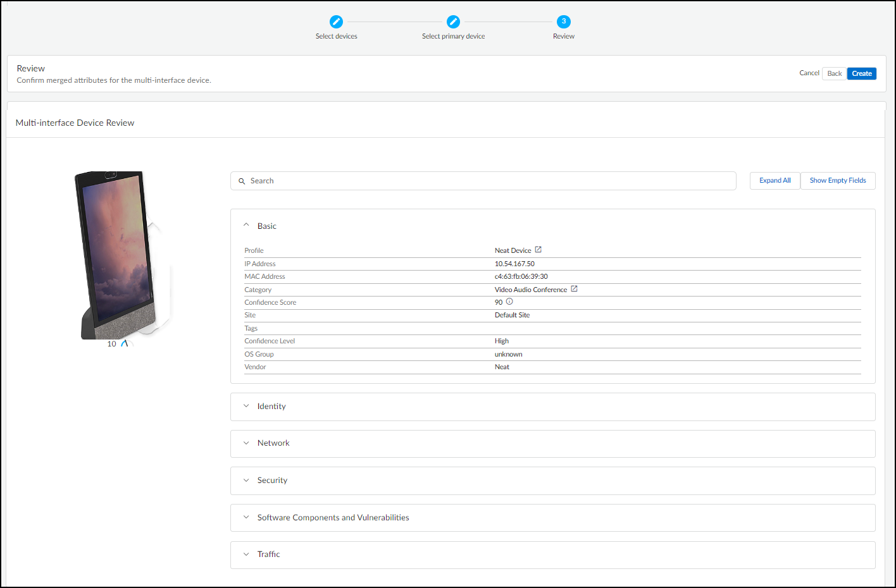Click the attribute Search input field
Image resolution: width=896 pixels, height=588 pixels.
point(487,181)
